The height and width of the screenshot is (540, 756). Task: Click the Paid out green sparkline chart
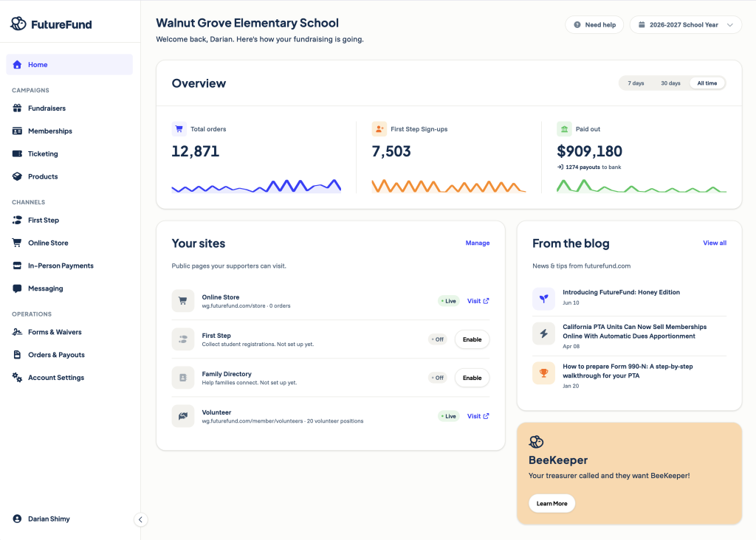pos(642,186)
